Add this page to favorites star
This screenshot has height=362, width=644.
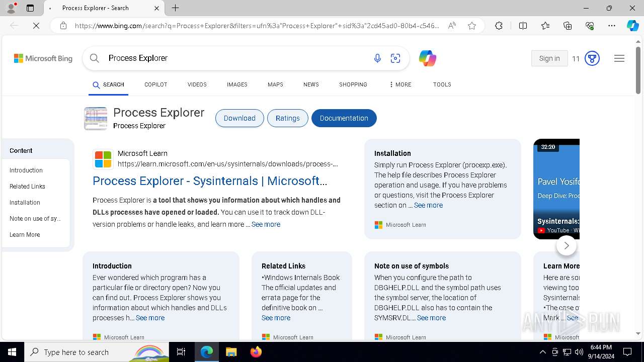point(472,26)
